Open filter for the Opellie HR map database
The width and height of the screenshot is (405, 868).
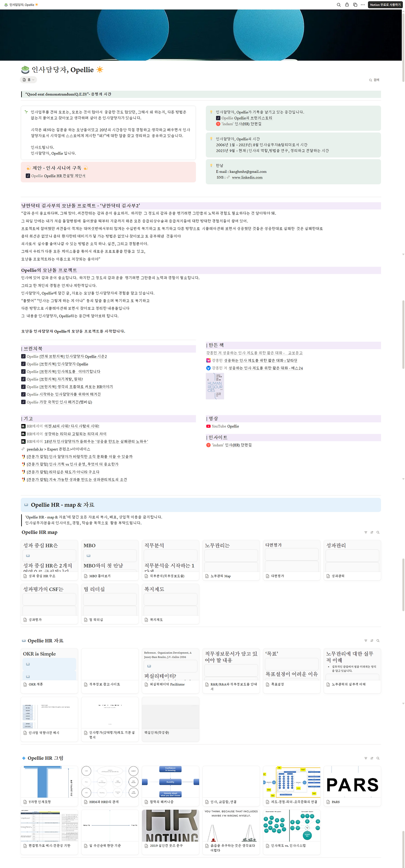(366, 532)
